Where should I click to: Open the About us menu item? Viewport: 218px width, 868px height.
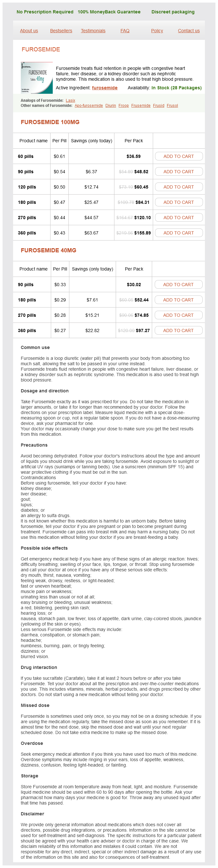(29, 31)
